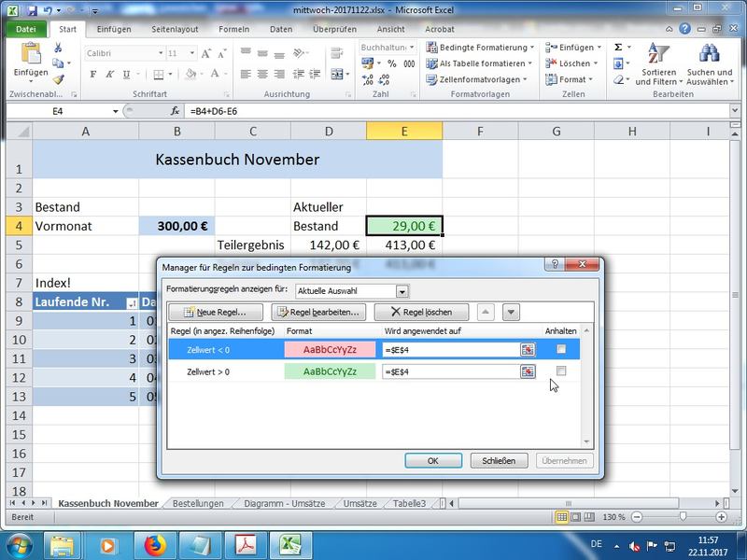Image resolution: width=747 pixels, height=560 pixels.
Task: Expand the Aktuelle Auswahl dropdown
Action: pyautogui.click(x=402, y=291)
